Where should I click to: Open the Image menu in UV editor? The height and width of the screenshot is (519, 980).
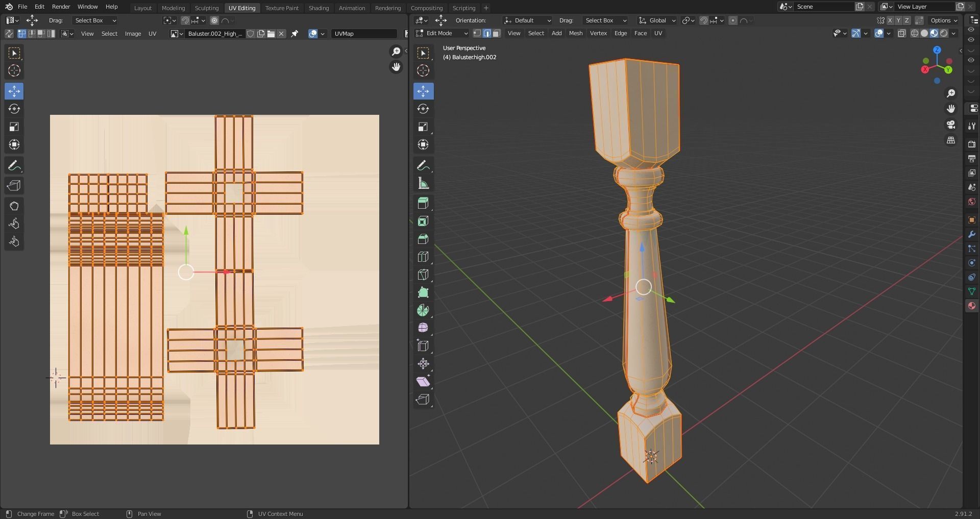[x=133, y=34]
